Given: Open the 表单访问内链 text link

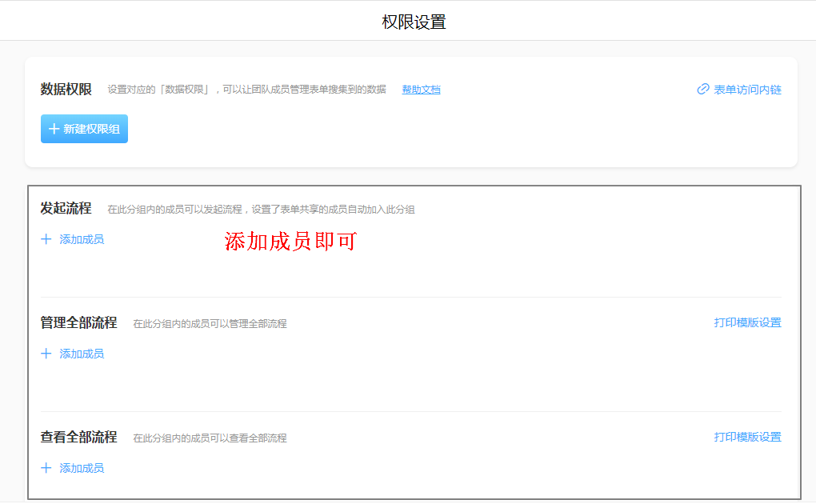Looking at the screenshot, I should (x=747, y=90).
